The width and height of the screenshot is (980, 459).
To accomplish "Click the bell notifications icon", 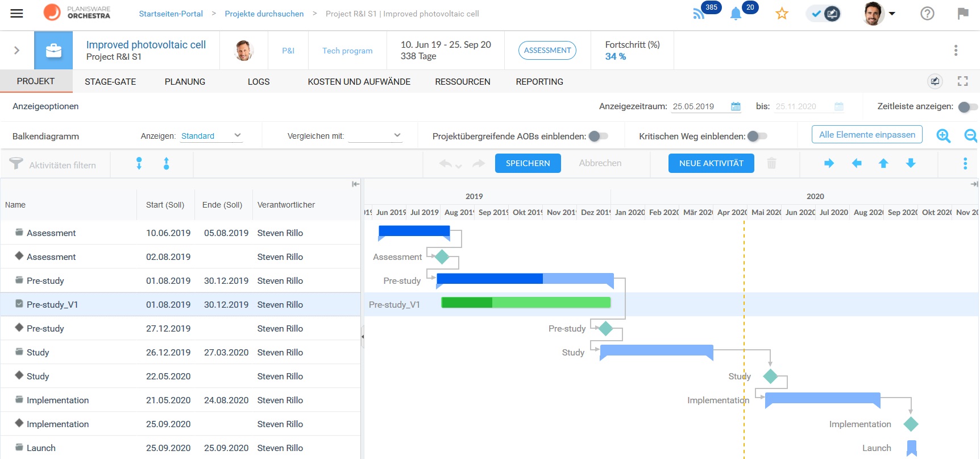I will 736,14.
